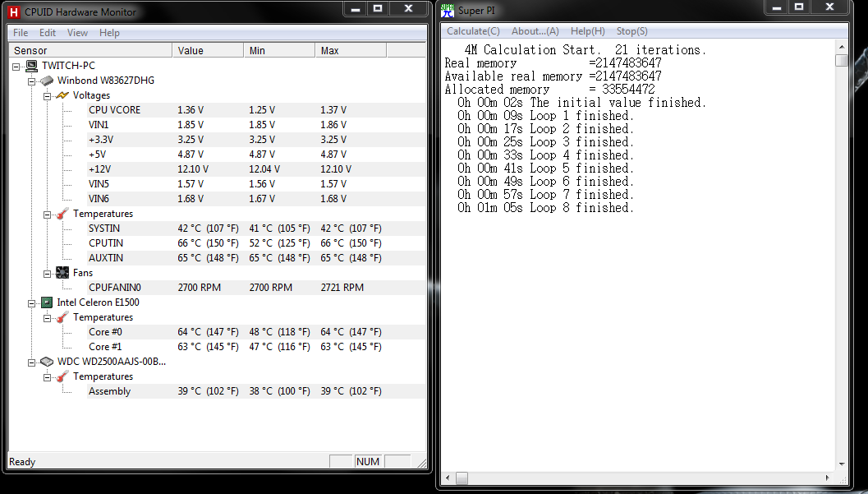Collapse the Intel Celeron E1500 node
The height and width of the screenshot is (494, 868).
coord(31,303)
